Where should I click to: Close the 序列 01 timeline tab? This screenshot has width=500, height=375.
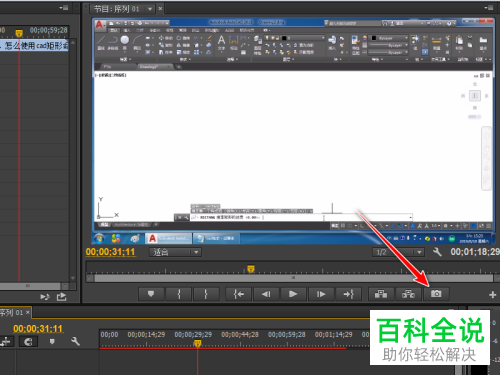point(28,312)
